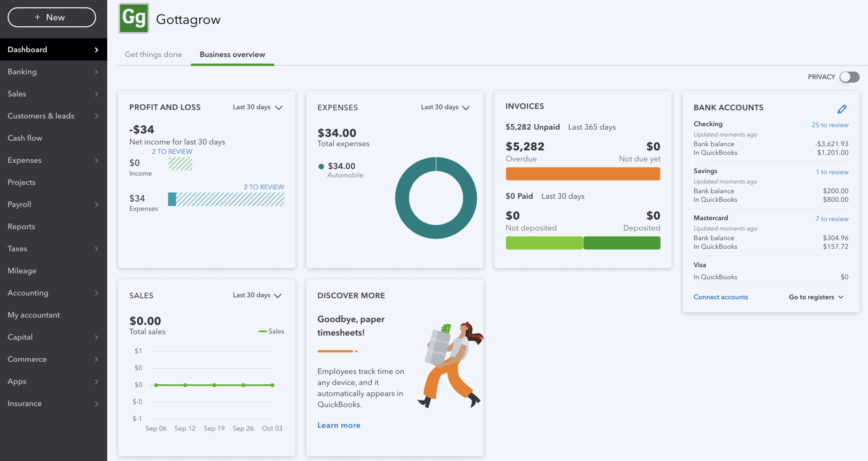Expand the Go to registers dropdown

coord(815,297)
